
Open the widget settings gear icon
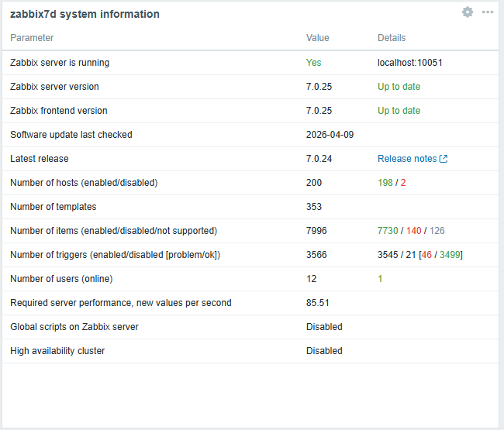pyautogui.click(x=468, y=12)
